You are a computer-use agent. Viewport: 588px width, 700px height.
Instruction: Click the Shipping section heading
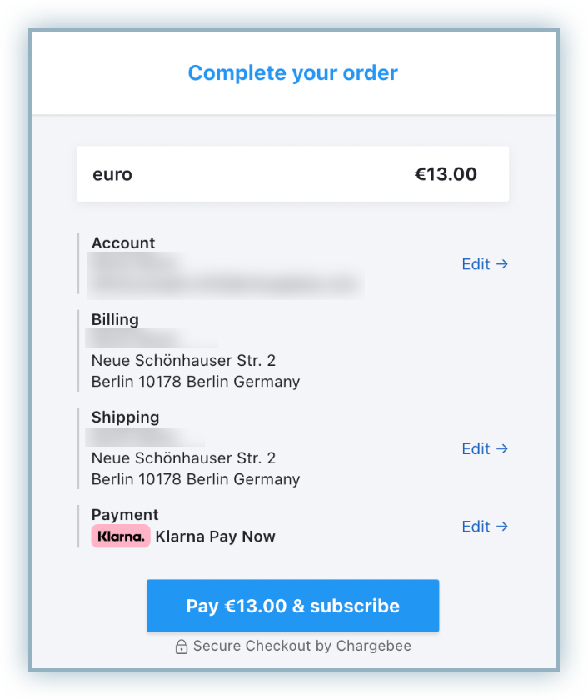pos(125,417)
